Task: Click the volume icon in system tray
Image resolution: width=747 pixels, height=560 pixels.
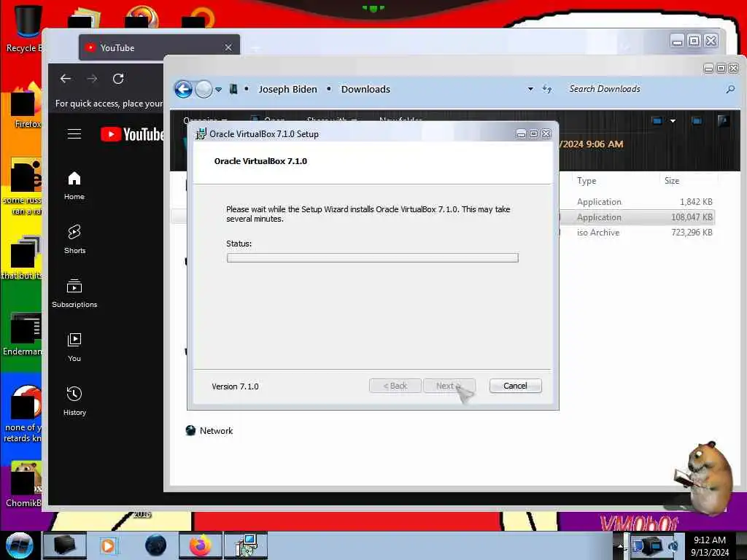Action: click(x=673, y=545)
